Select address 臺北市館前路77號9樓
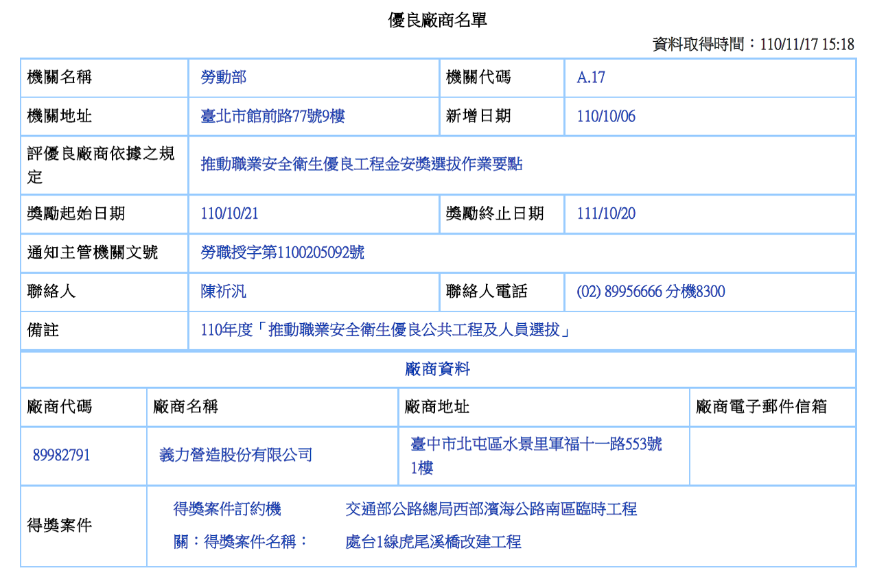Viewport: 875px width, 588px height. pyautogui.click(x=272, y=117)
